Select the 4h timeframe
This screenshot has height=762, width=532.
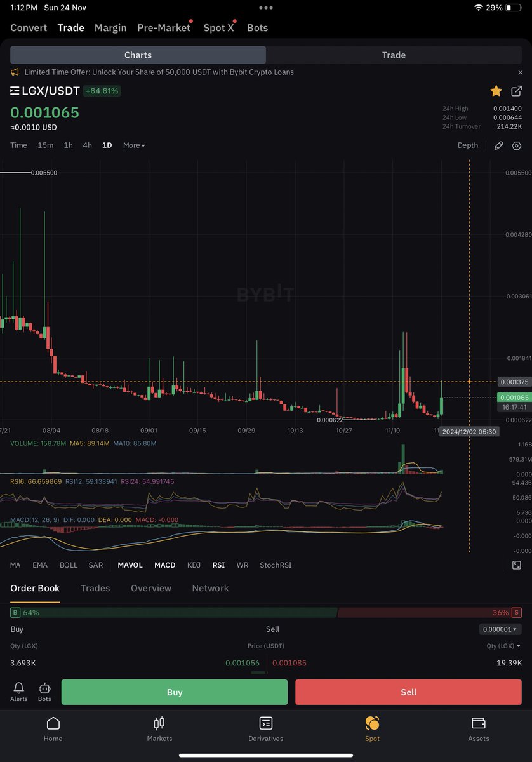click(x=87, y=145)
